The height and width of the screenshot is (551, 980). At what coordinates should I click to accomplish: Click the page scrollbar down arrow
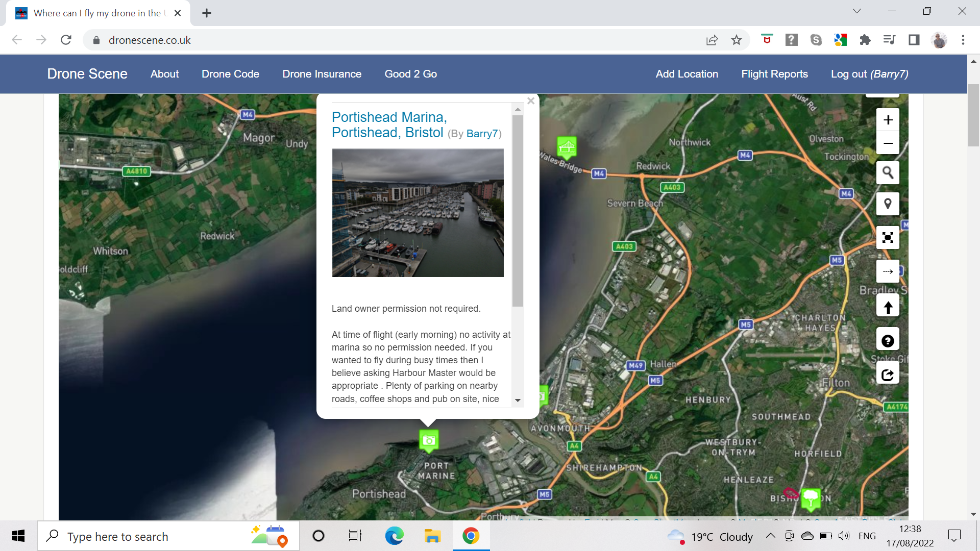pyautogui.click(x=973, y=514)
